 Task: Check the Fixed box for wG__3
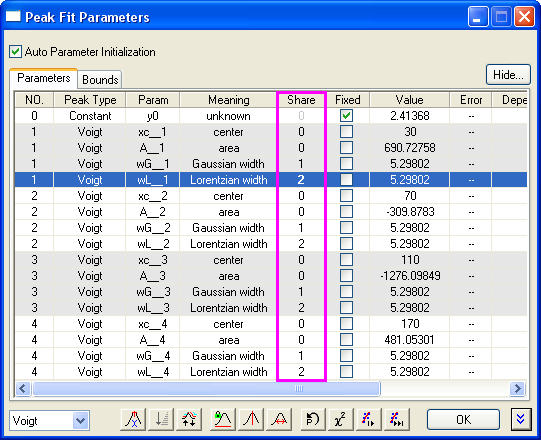pos(346,292)
